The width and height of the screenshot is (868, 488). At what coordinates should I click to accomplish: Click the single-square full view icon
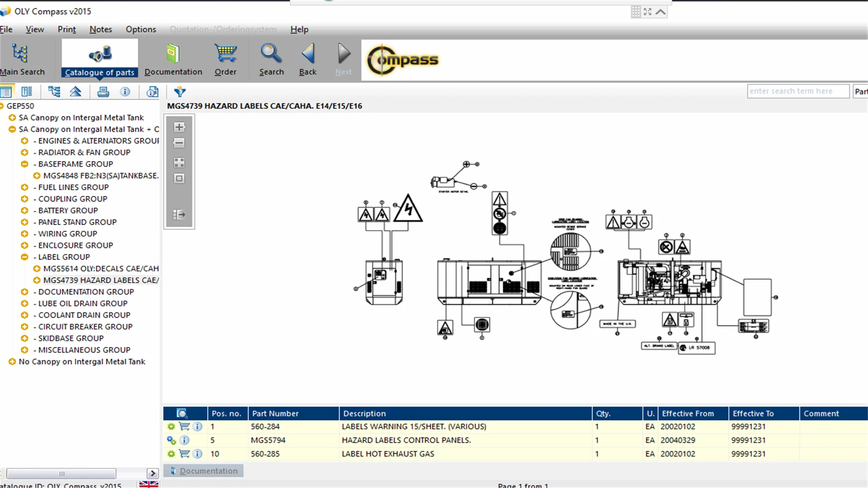coord(179,178)
